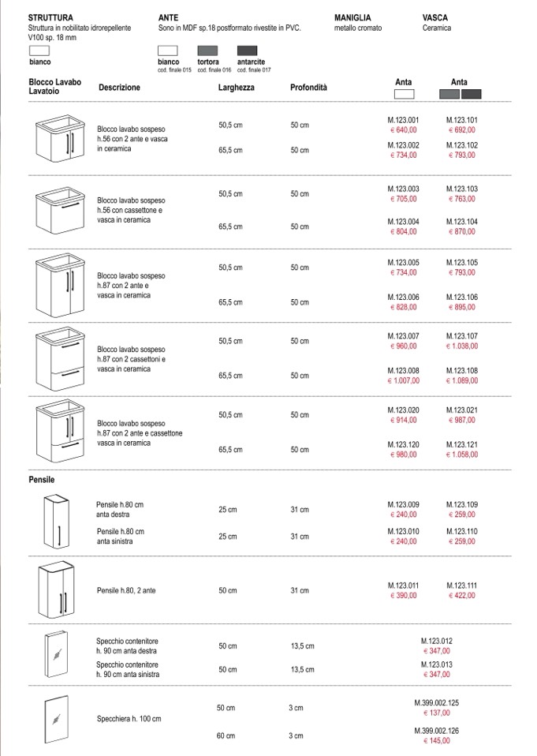Screen dimensions: 537x756
Task: Select the bianco swatch under Ante
Action: (x=170, y=51)
